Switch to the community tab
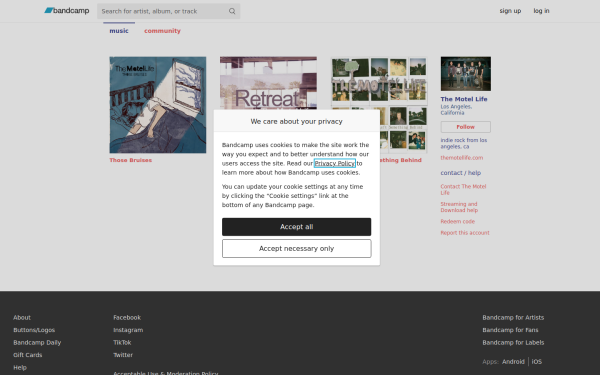Viewport: 600px width, 375px height. click(162, 31)
